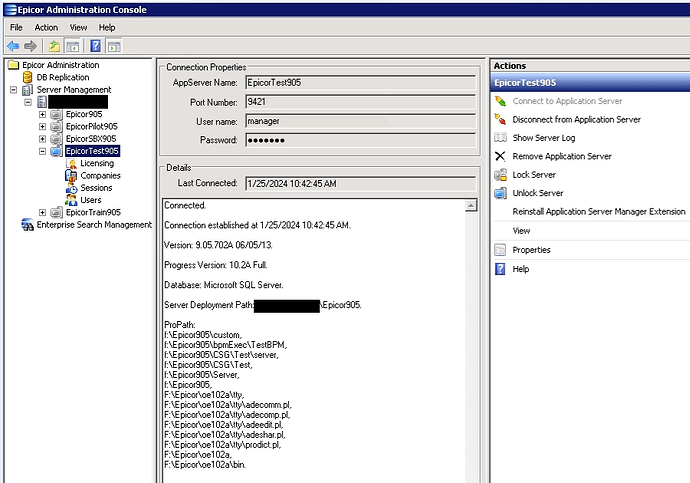Toggle the console tree pane icon

tap(73, 46)
